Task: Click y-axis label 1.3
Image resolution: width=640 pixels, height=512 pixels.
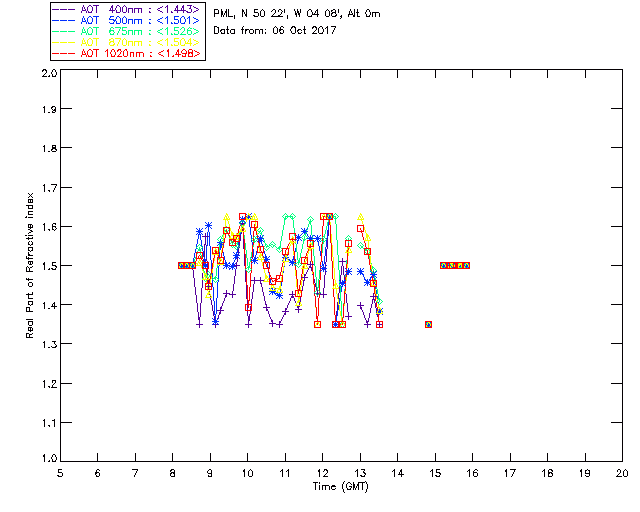Action: click(49, 344)
